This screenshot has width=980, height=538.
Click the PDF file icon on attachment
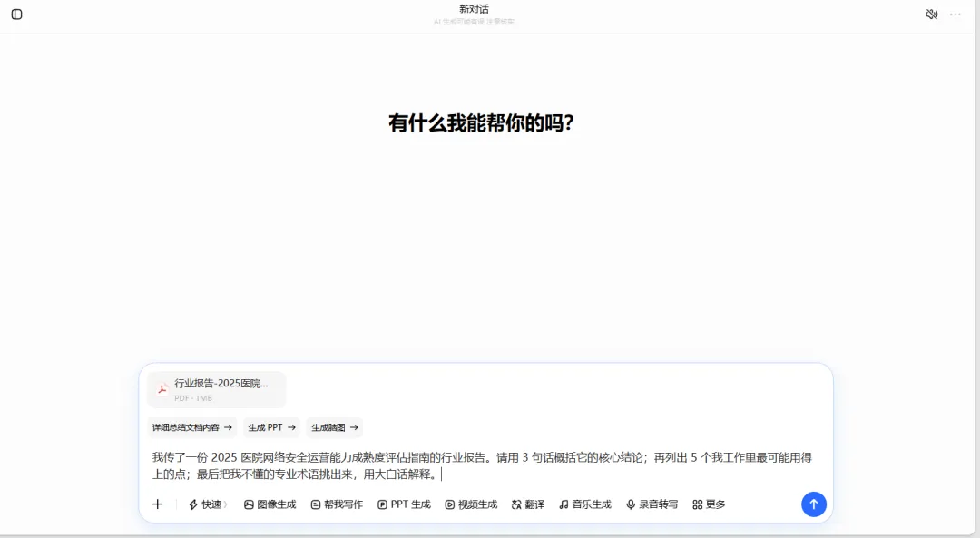point(162,389)
